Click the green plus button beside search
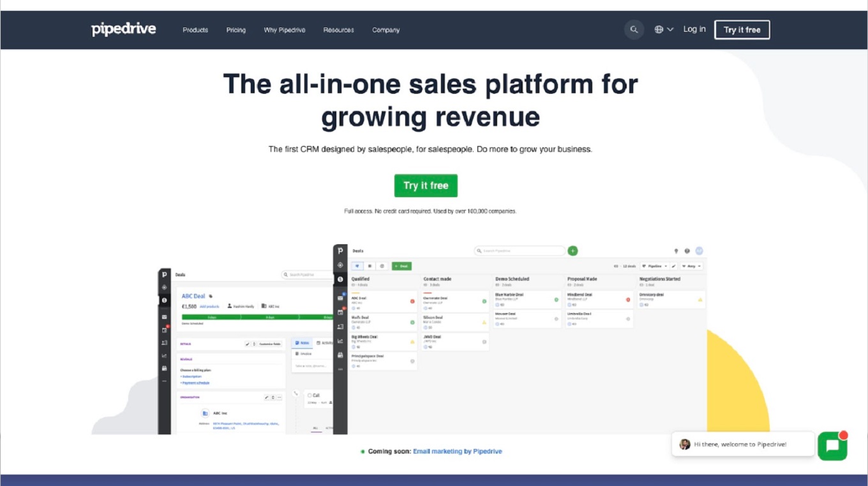Screen dimensions: 868x486 click(572, 251)
